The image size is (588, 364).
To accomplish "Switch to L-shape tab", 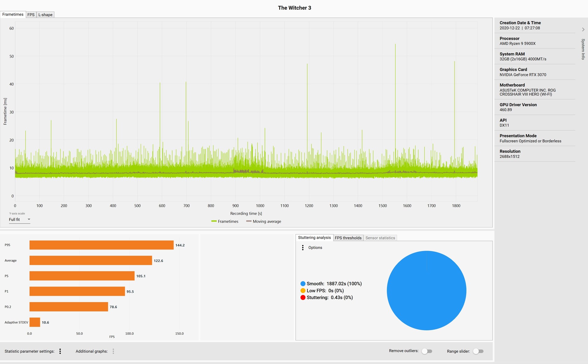I will [45, 15].
